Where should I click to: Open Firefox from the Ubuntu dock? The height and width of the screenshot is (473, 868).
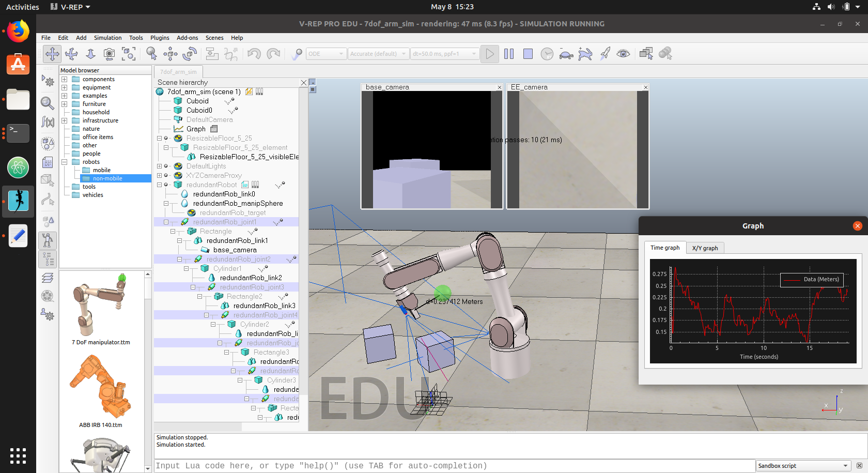pos(18,32)
